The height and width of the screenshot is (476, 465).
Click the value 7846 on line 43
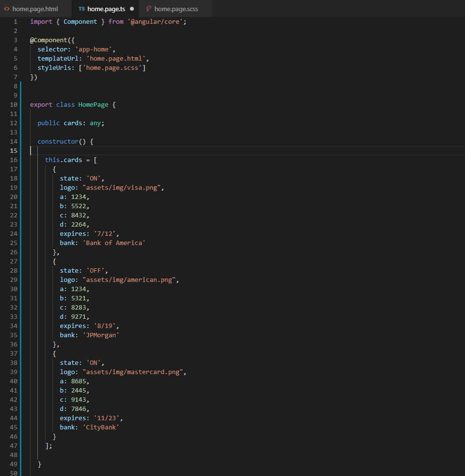(79, 409)
